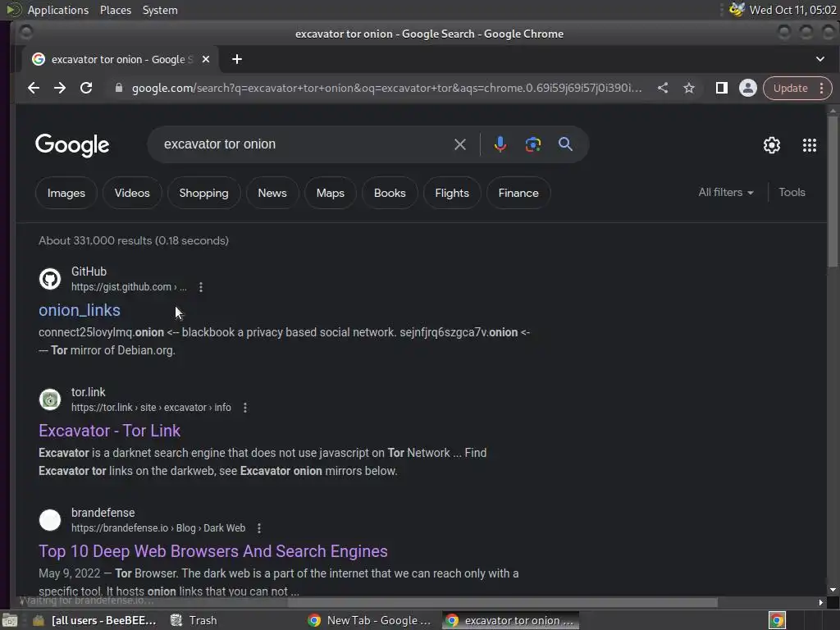Go back to the previous page
Image resolution: width=840 pixels, height=630 pixels.
tap(33, 88)
